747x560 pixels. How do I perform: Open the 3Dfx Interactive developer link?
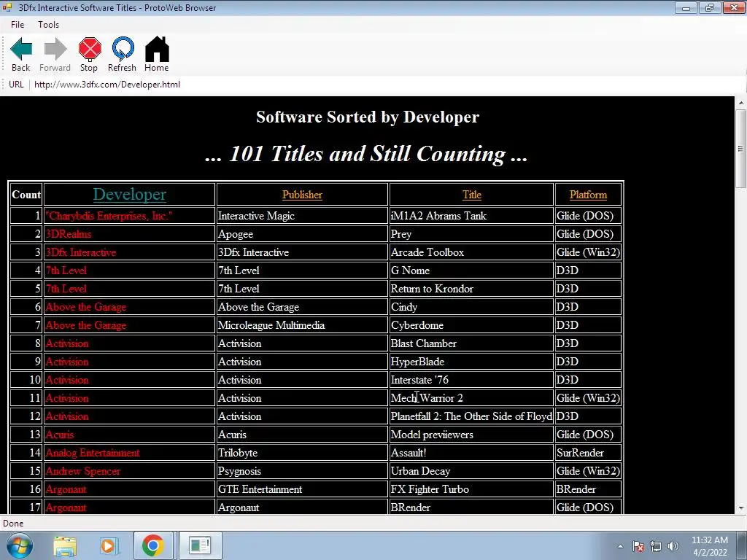tap(81, 252)
